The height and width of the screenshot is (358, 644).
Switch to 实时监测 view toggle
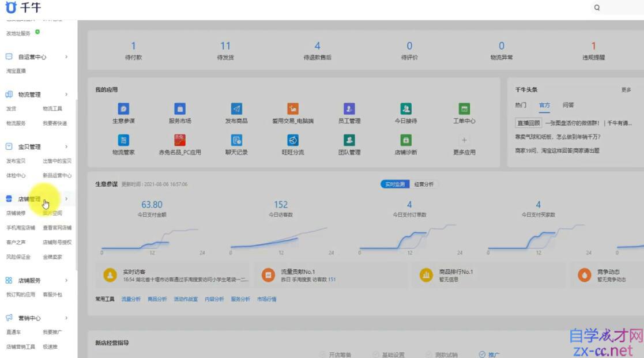click(x=395, y=184)
